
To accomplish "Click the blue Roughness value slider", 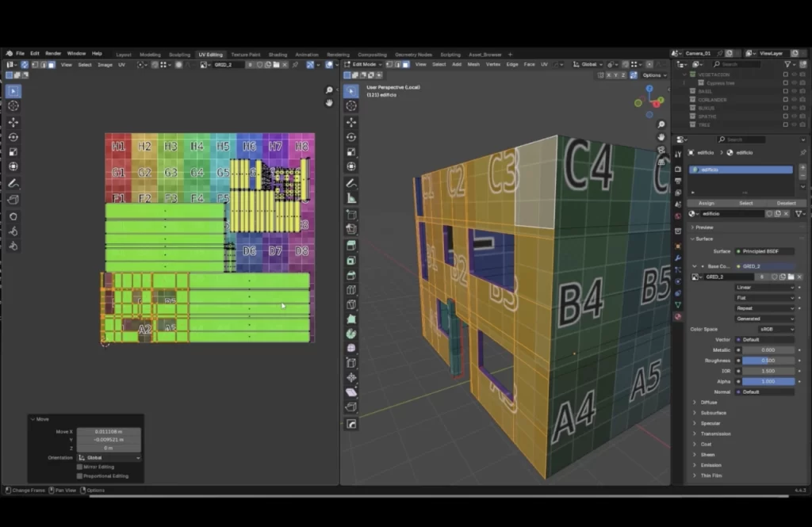I will pos(766,361).
